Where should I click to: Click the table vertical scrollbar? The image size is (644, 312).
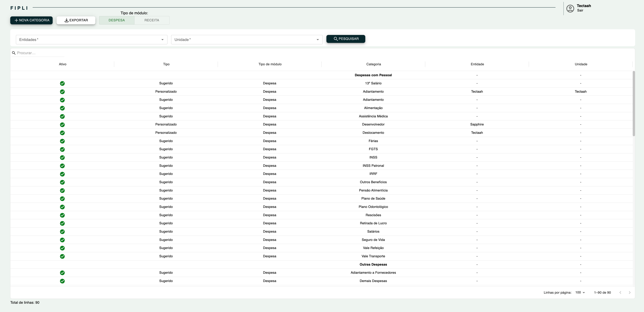(x=634, y=103)
